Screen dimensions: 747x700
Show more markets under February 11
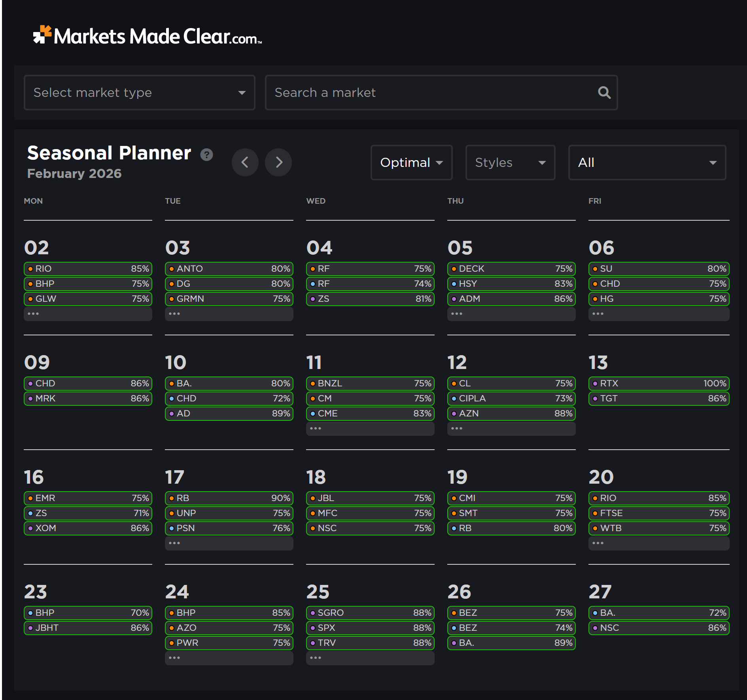pyautogui.click(x=370, y=428)
